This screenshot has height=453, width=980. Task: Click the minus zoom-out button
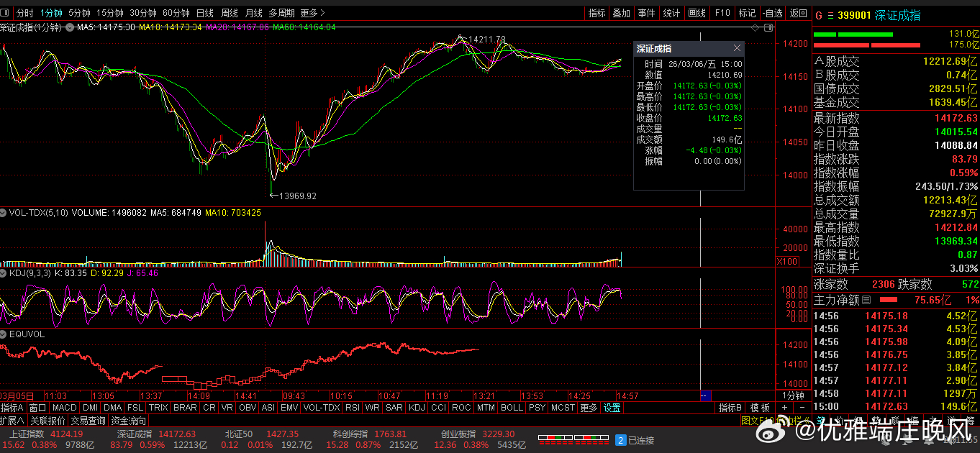coord(802,408)
